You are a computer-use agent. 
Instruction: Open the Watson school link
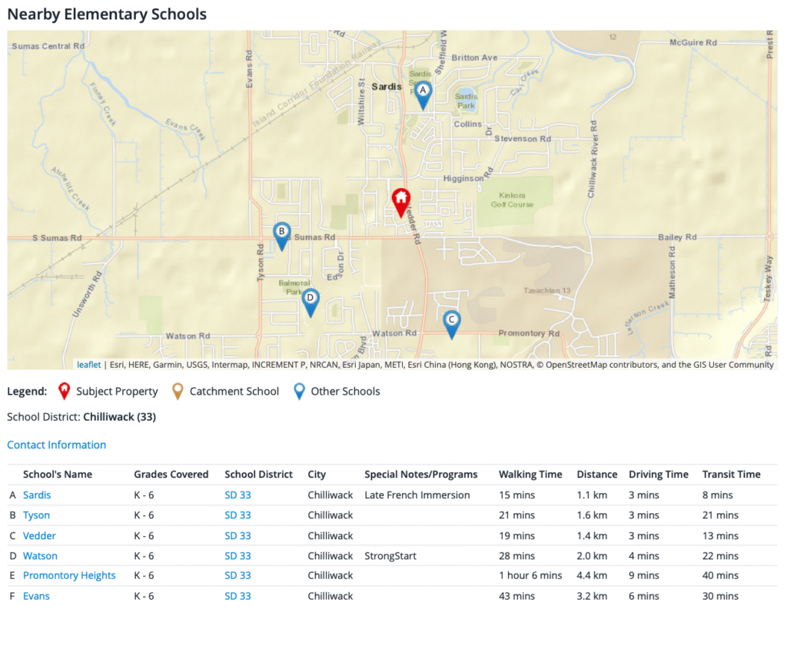point(40,556)
